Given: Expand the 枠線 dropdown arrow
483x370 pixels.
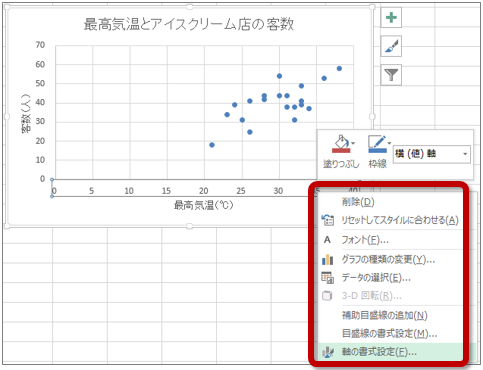Looking at the screenshot, I should (x=389, y=143).
